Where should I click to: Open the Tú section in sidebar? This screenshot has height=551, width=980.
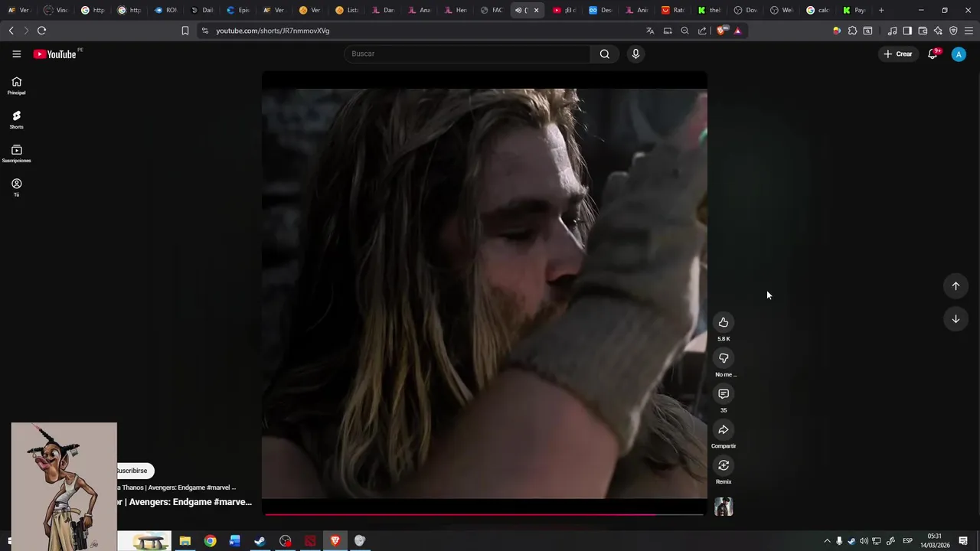16,187
